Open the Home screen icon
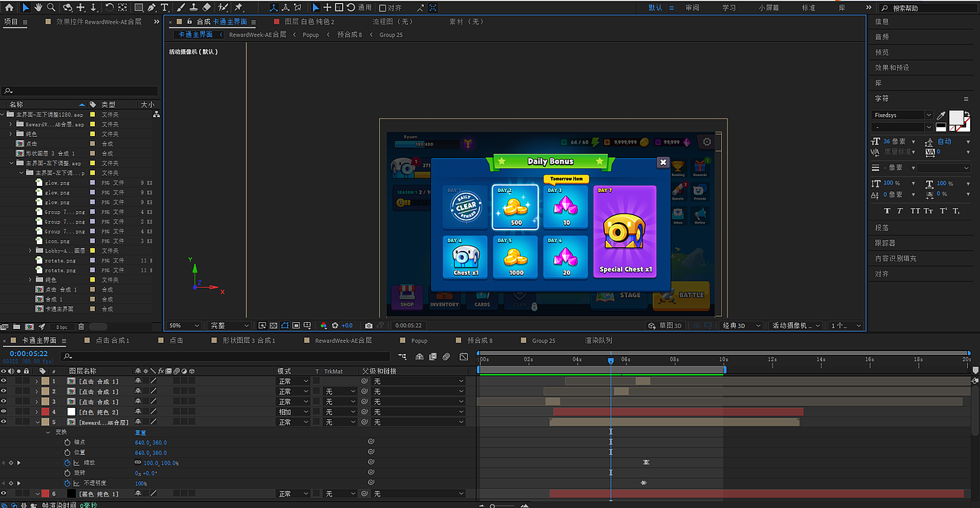This screenshot has height=508, width=980. 9,7
